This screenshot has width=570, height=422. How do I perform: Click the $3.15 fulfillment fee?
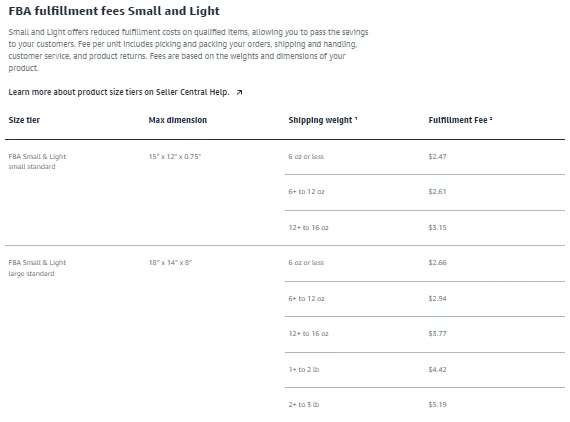pos(437,228)
